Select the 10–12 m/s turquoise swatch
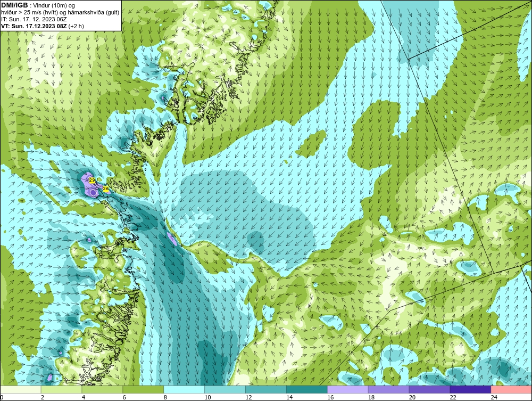 pos(225,389)
